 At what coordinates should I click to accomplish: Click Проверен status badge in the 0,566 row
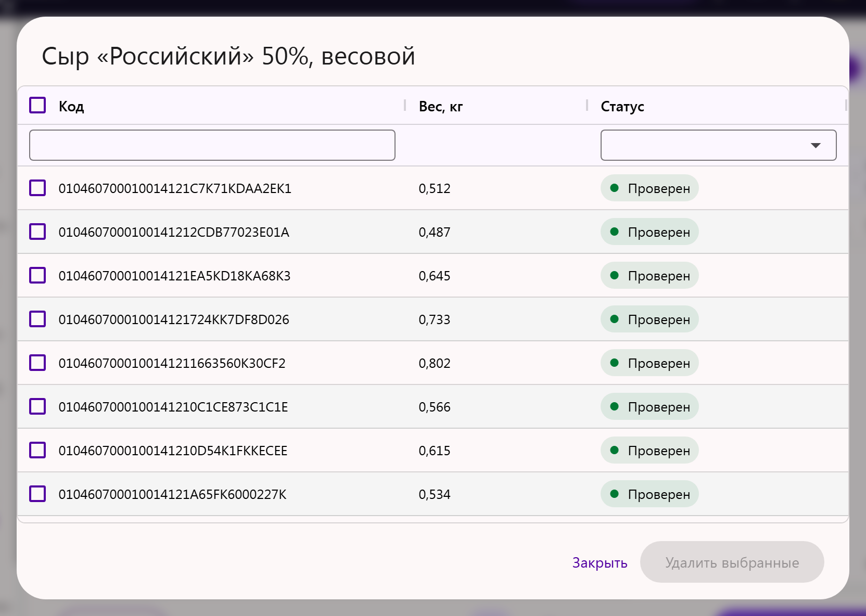[x=649, y=406]
